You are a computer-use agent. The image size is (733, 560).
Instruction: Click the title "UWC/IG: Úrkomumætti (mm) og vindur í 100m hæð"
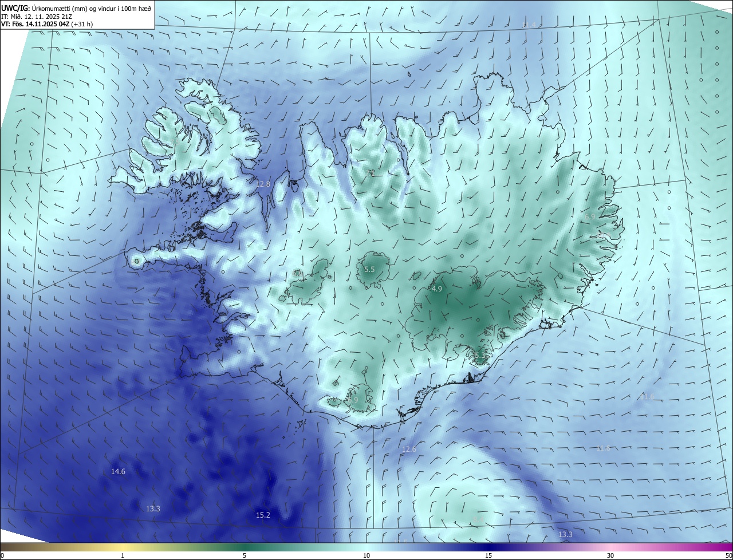[x=76, y=8]
